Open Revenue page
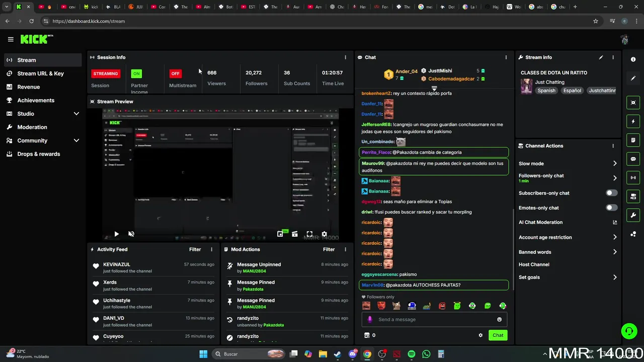The height and width of the screenshot is (362, 644). pos(42,87)
